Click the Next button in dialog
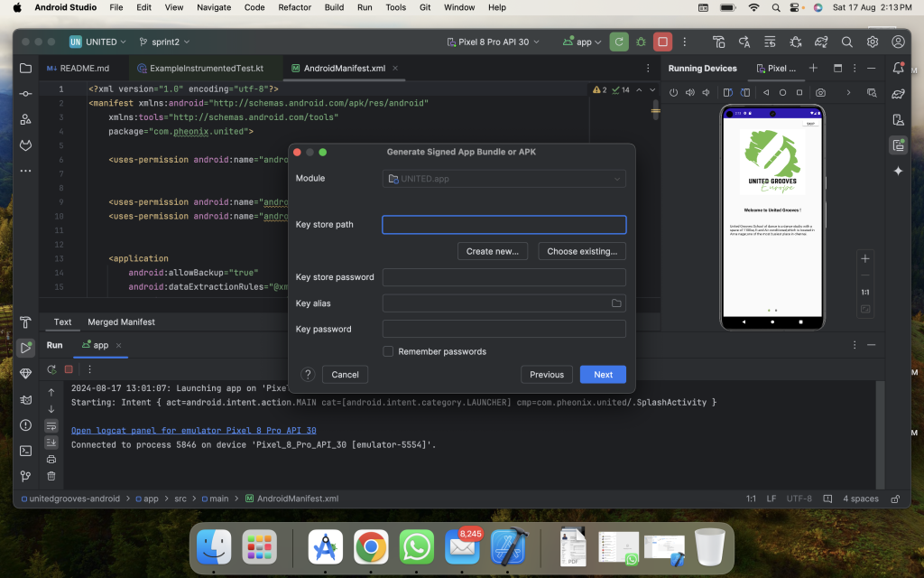The width and height of the screenshot is (924, 578). (x=603, y=375)
